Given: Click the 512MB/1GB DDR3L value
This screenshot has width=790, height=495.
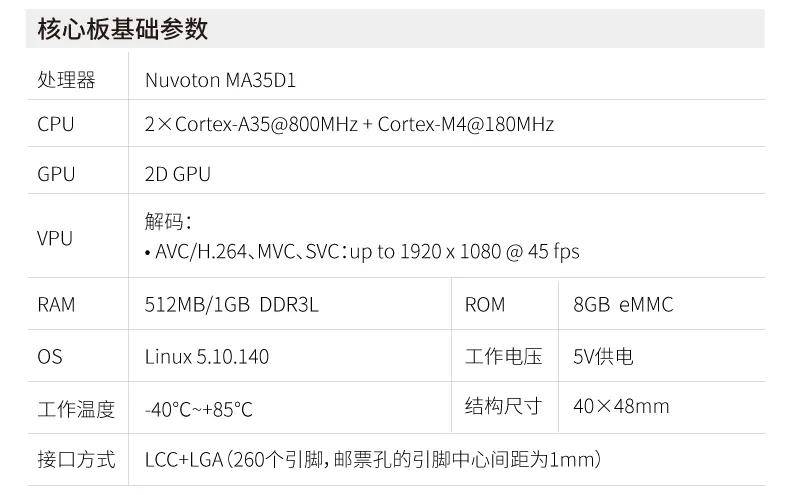Looking at the screenshot, I should 232,305.
